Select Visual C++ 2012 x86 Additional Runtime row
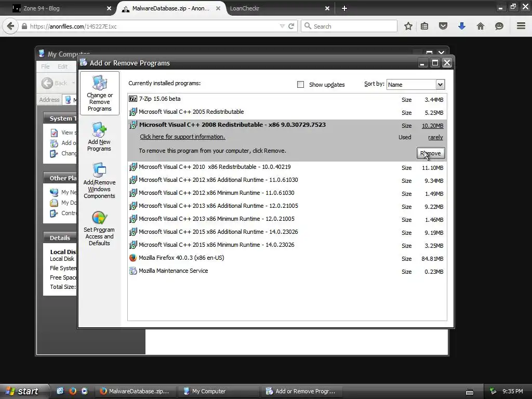Viewport: 532px width, 399px height. pos(287,180)
